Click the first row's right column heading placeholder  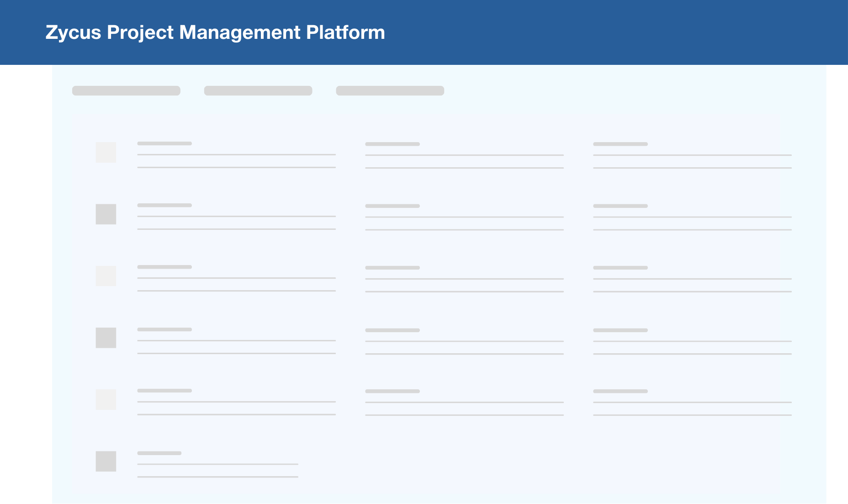[x=620, y=144]
